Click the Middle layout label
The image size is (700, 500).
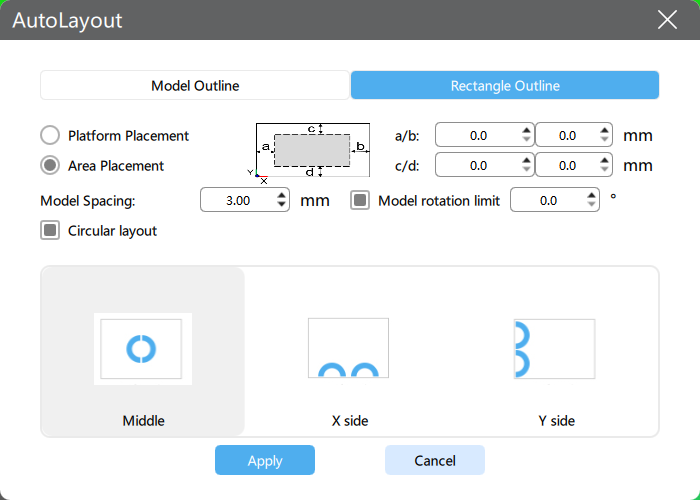coord(143,421)
